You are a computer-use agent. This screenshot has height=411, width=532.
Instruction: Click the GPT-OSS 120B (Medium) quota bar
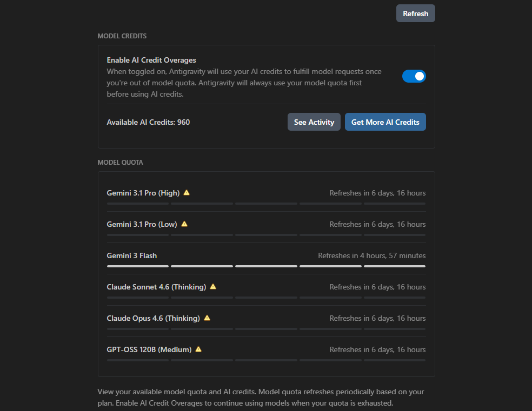pyautogui.click(x=266, y=360)
